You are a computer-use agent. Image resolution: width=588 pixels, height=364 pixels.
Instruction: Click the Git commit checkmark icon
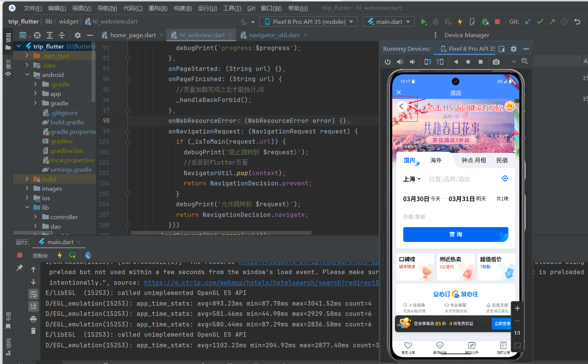(540, 22)
